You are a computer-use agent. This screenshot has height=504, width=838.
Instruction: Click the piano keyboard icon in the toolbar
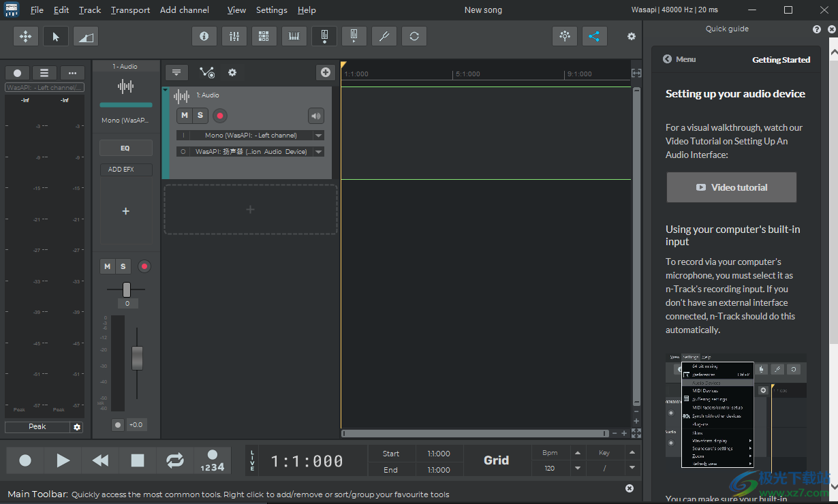point(294,35)
